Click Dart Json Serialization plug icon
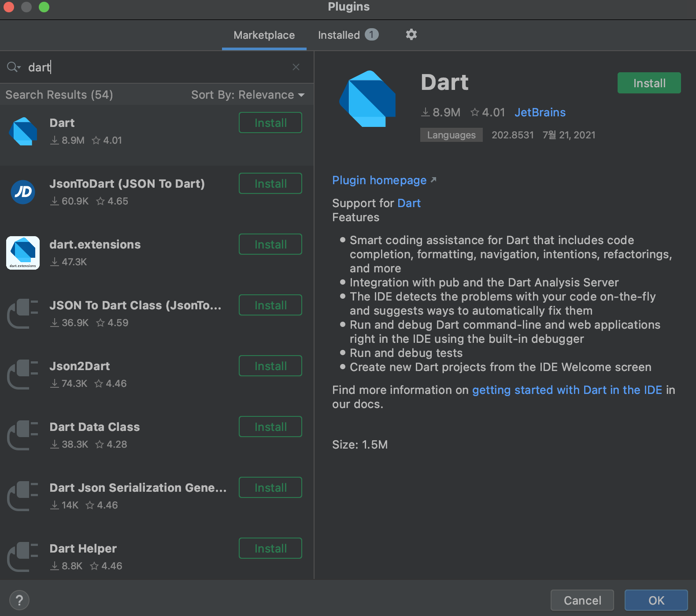The image size is (696, 616). tap(23, 496)
